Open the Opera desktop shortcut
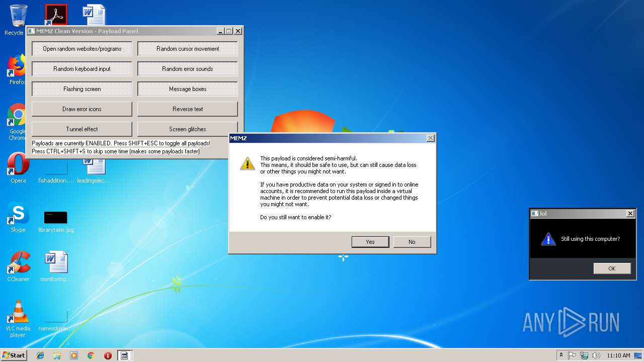644x362 pixels. [18, 168]
